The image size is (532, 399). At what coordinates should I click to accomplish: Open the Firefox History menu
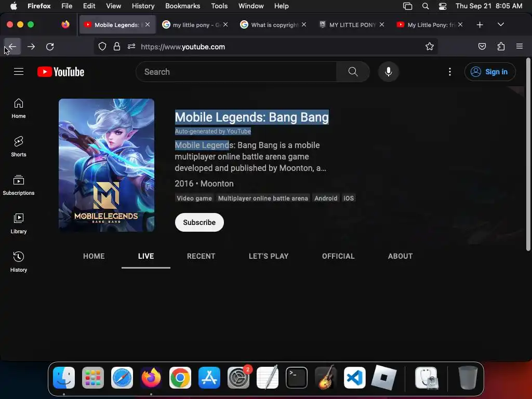coord(143,6)
